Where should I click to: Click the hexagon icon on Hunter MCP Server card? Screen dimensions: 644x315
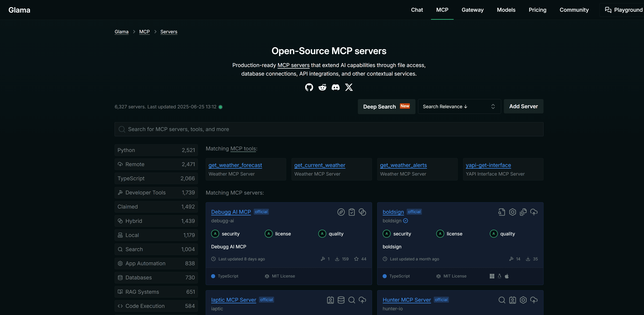click(523, 300)
